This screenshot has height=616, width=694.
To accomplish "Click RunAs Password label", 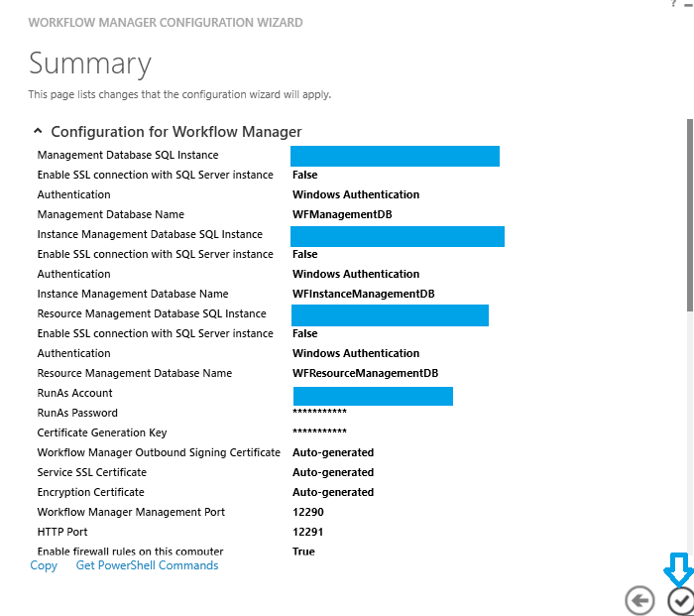I will click(x=77, y=413).
